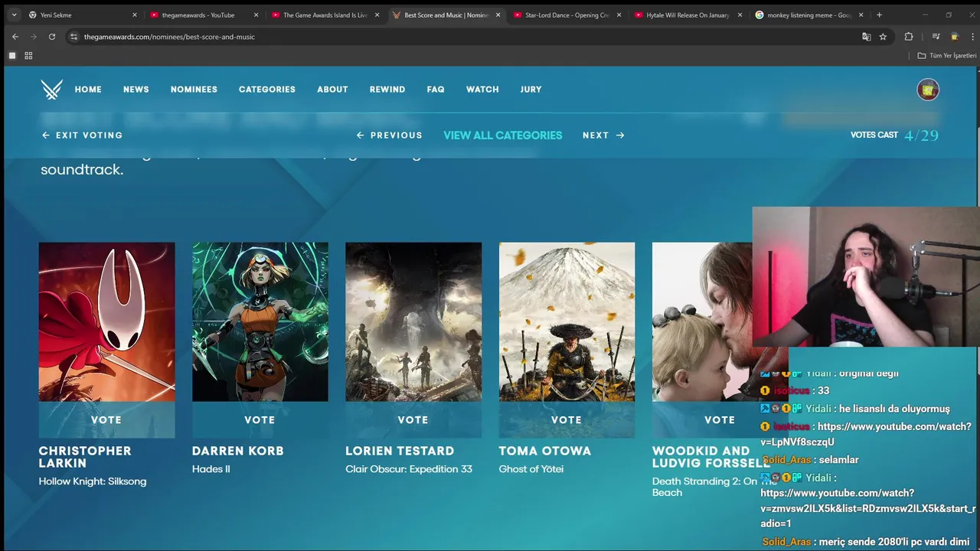
Task: Open HOME in site navigation
Action: 88,90
